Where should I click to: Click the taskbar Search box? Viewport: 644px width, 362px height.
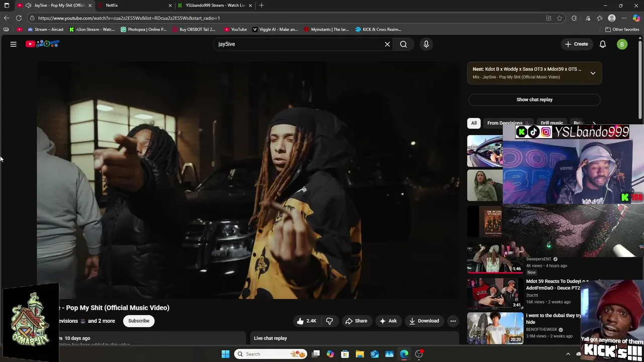point(271,354)
